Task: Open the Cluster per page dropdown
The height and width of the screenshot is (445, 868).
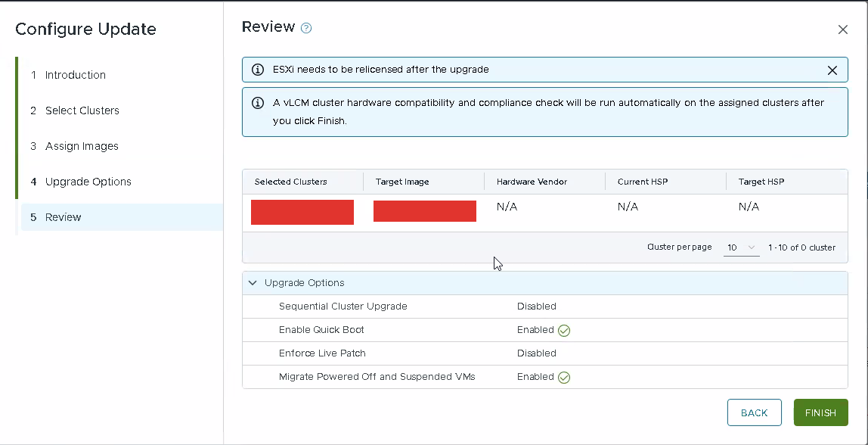Action: pyautogui.click(x=741, y=247)
